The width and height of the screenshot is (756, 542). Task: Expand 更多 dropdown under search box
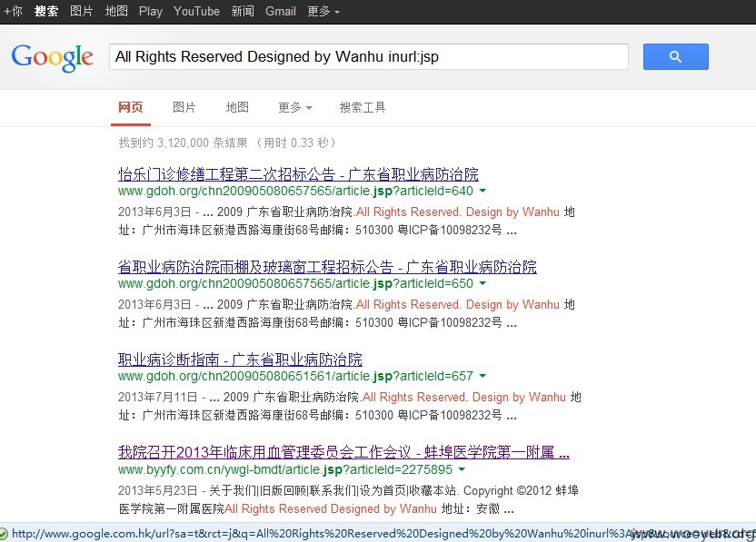[x=295, y=107]
